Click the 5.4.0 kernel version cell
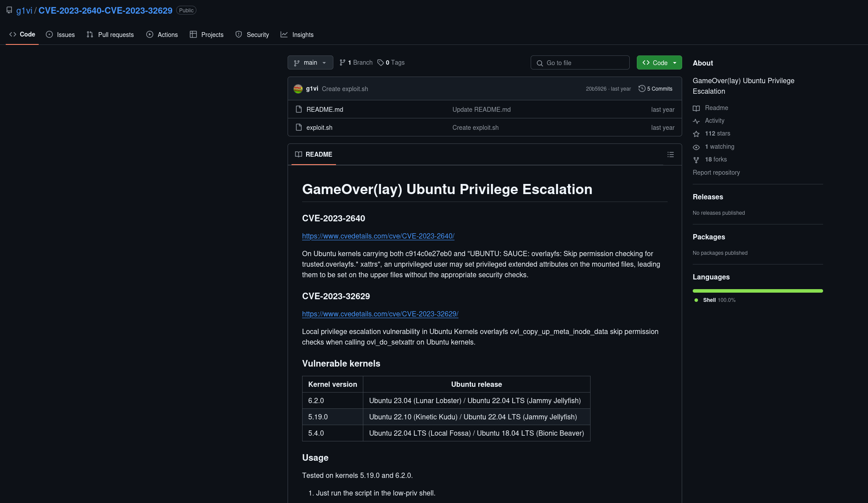Screen dimensions: 868x503 coord(332,433)
